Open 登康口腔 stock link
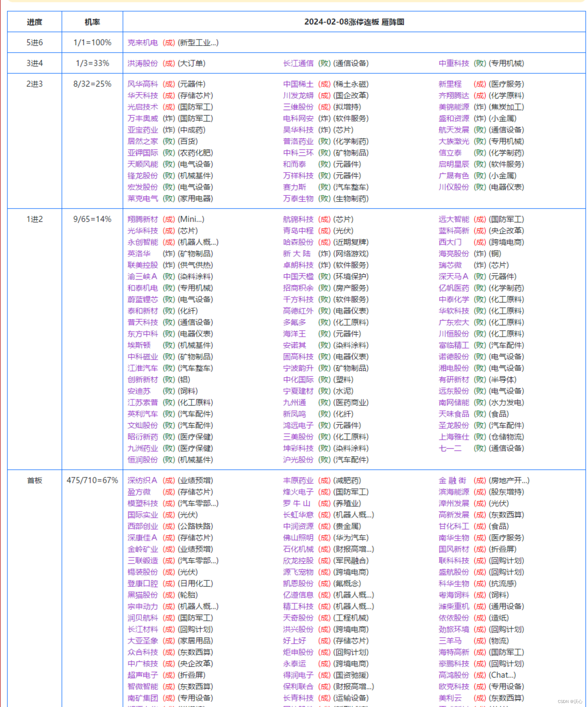 click(x=142, y=583)
